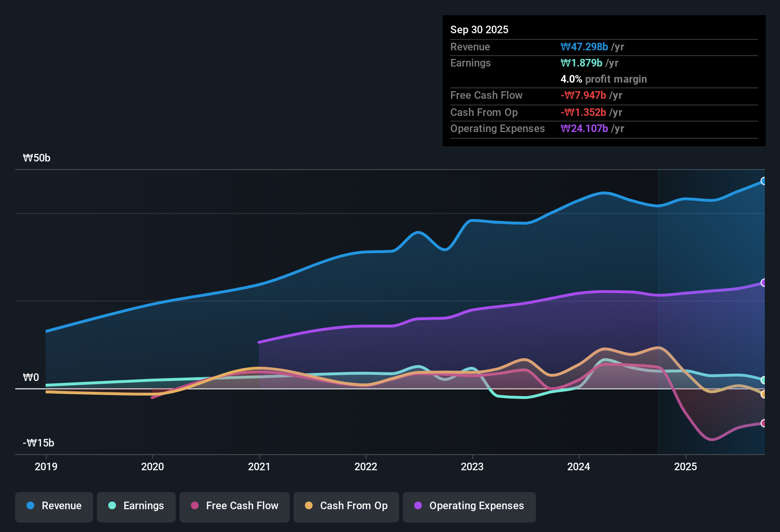The height and width of the screenshot is (532, 780).
Task: Click the blue Revenue legend dot
Action: point(30,506)
